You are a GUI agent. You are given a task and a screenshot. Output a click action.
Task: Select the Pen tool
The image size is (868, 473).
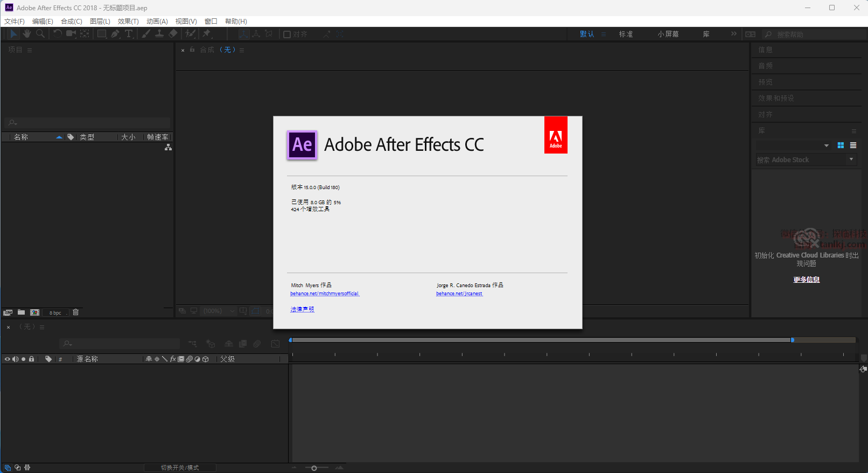115,34
